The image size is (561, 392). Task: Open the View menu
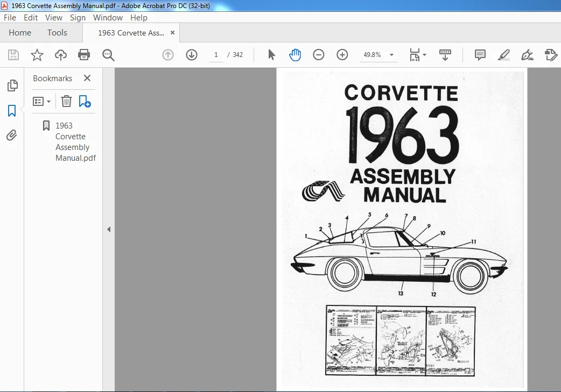[x=54, y=18]
